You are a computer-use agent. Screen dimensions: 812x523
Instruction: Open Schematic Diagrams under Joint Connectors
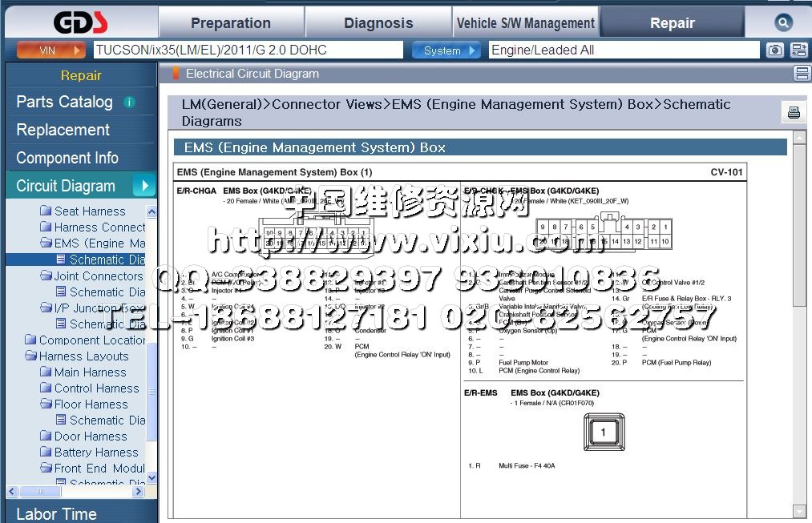pos(107,292)
